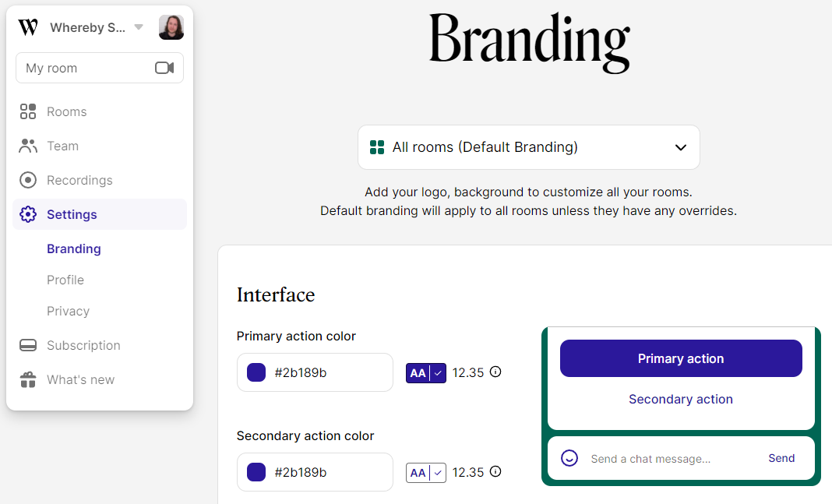Click the Subscription card icon

(x=28, y=345)
